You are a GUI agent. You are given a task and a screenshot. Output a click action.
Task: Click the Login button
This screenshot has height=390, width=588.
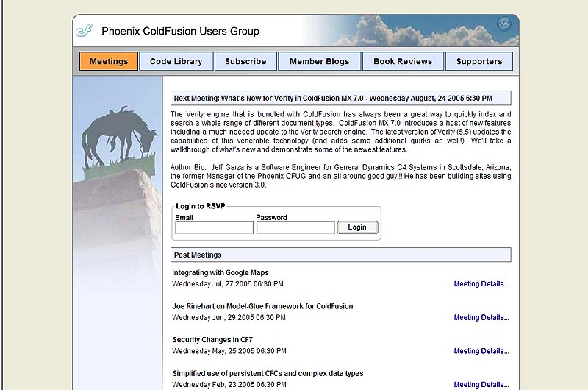coord(357,227)
